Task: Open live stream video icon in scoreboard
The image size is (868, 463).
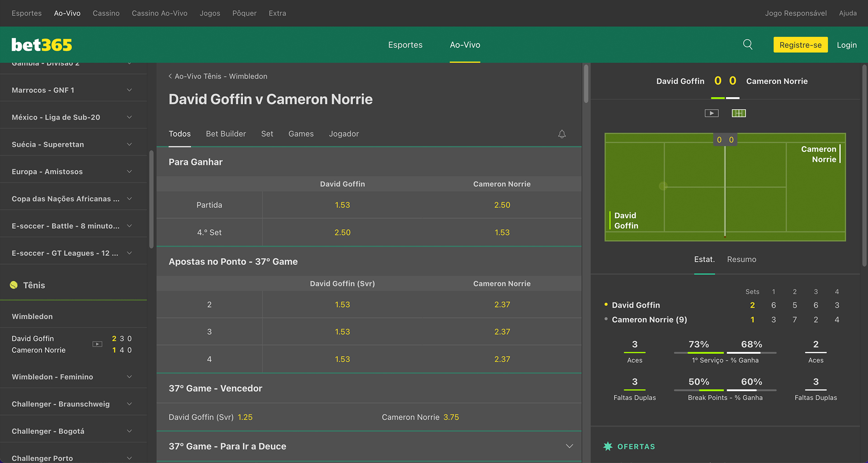Action: 712,113
